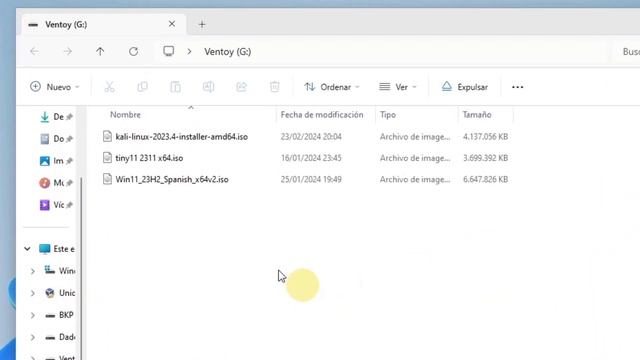640x360 pixels.
Task: Sort by the Nombre column header
Action: (125, 115)
